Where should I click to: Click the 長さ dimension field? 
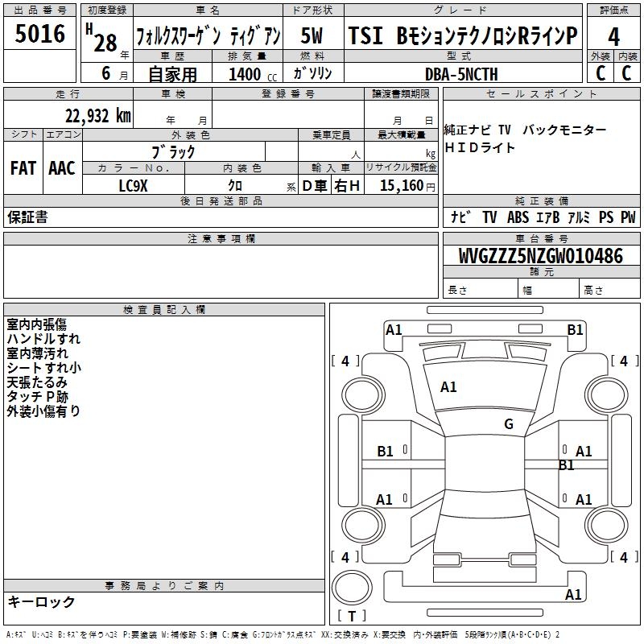[481, 290]
